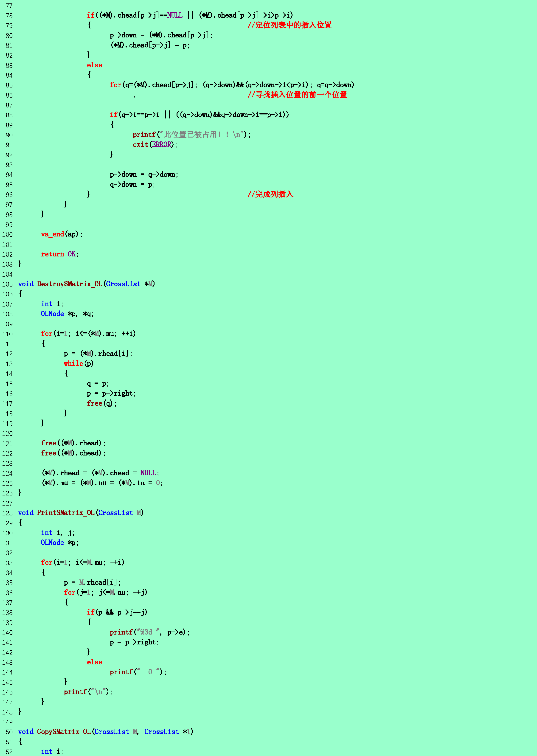
Task: Click function name 'PrintSMatrix_OL'
Action: [x=66, y=513]
